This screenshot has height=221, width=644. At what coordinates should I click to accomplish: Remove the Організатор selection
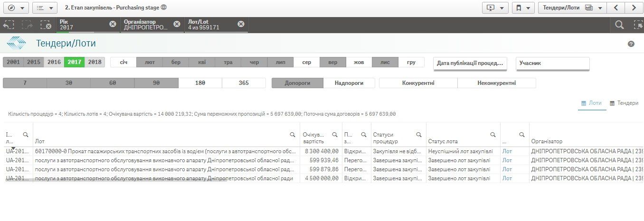tap(177, 24)
